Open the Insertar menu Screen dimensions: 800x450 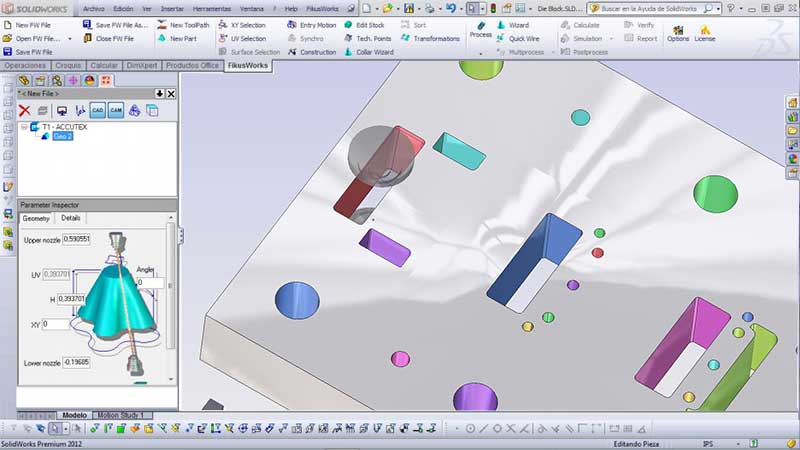point(172,9)
